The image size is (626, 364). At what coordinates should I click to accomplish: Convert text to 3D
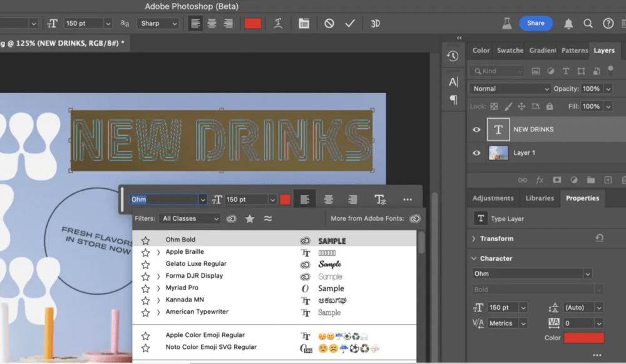(x=375, y=24)
